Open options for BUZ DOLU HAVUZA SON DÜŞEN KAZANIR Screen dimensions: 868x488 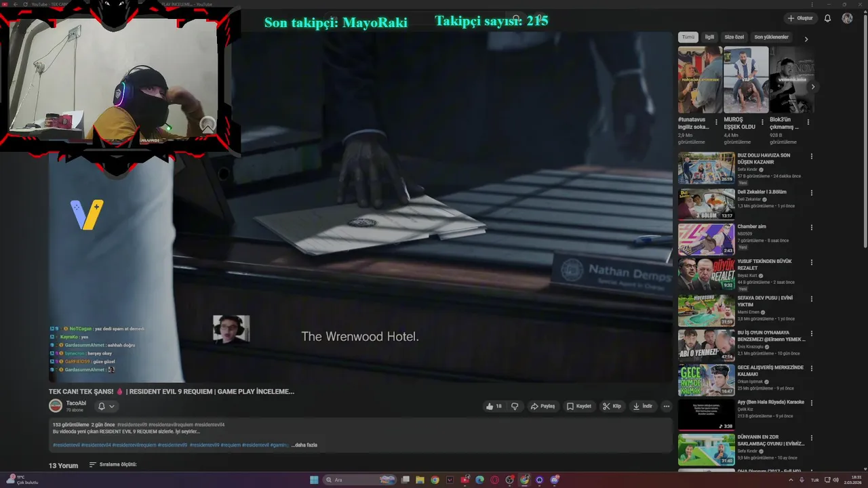[x=812, y=157]
